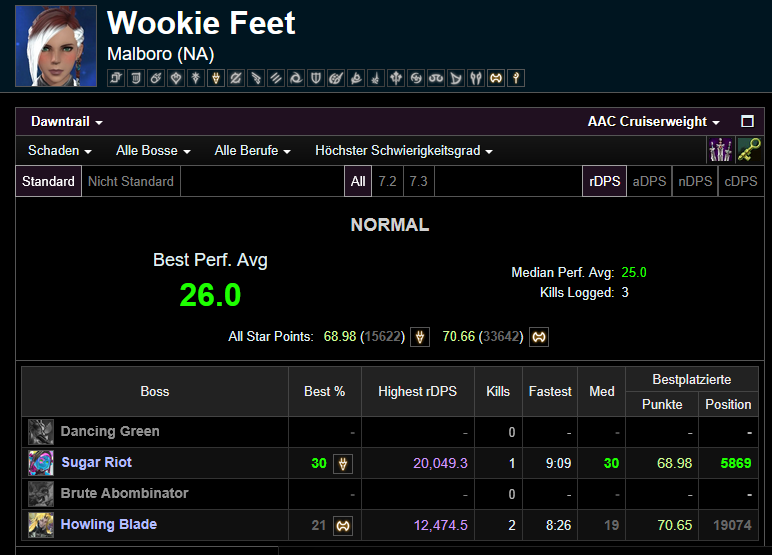Viewport: 772px width, 555px height.
Task: Click the 5869 position value
Action: coord(736,463)
